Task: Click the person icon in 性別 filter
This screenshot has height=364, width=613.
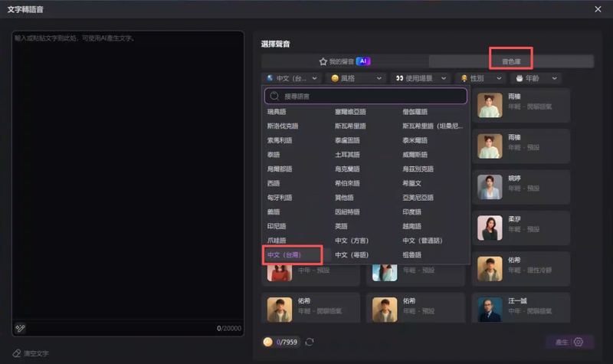Action: 464,78
